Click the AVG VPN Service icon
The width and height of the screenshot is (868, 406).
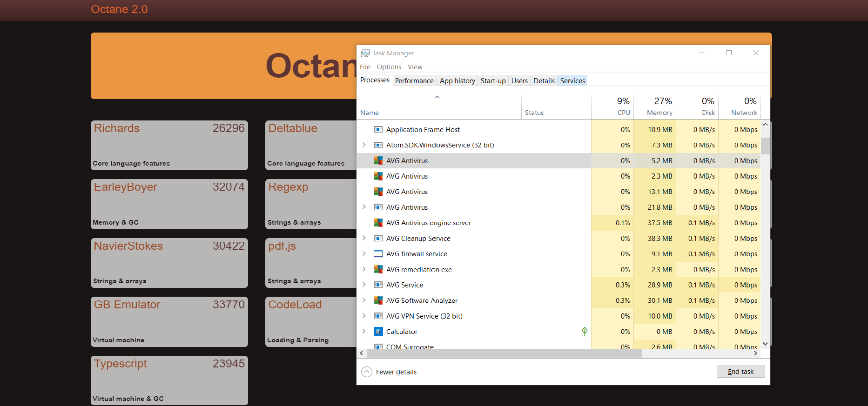(378, 316)
